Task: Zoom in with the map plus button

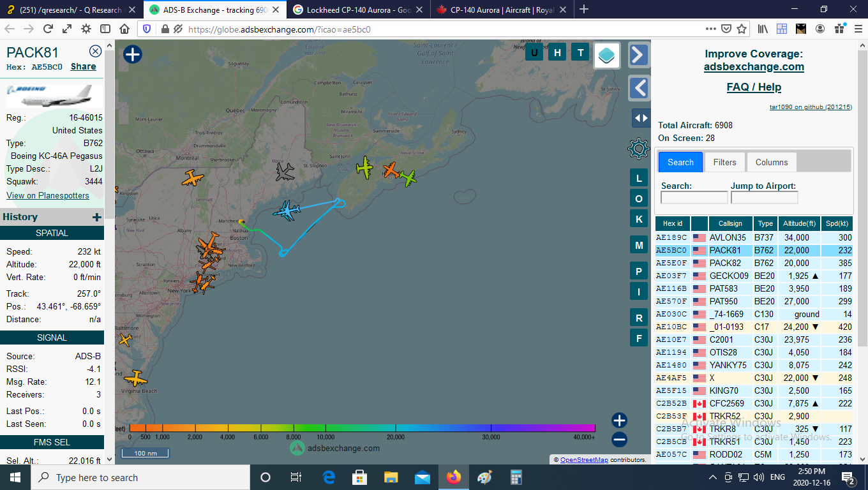Action: coord(619,420)
